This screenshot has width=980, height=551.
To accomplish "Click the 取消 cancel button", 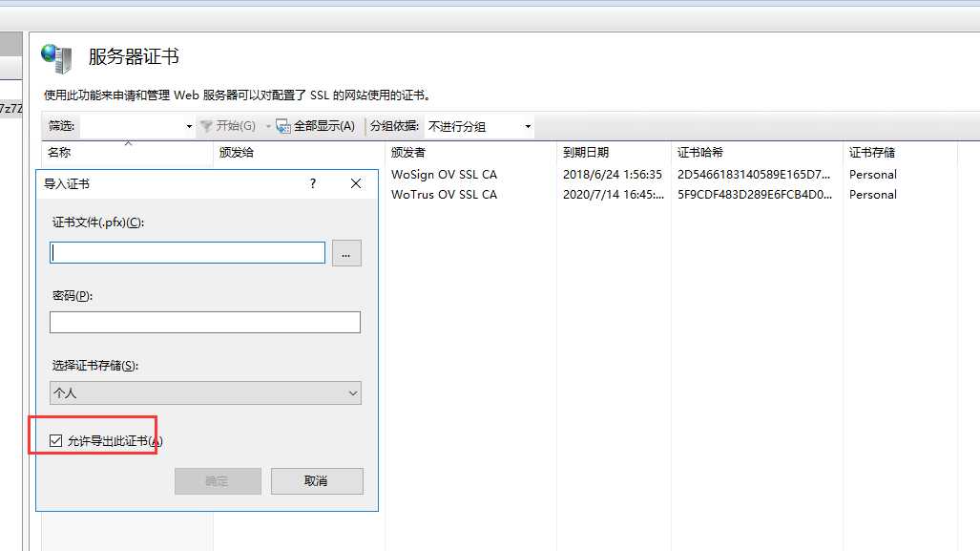I will pos(317,480).
